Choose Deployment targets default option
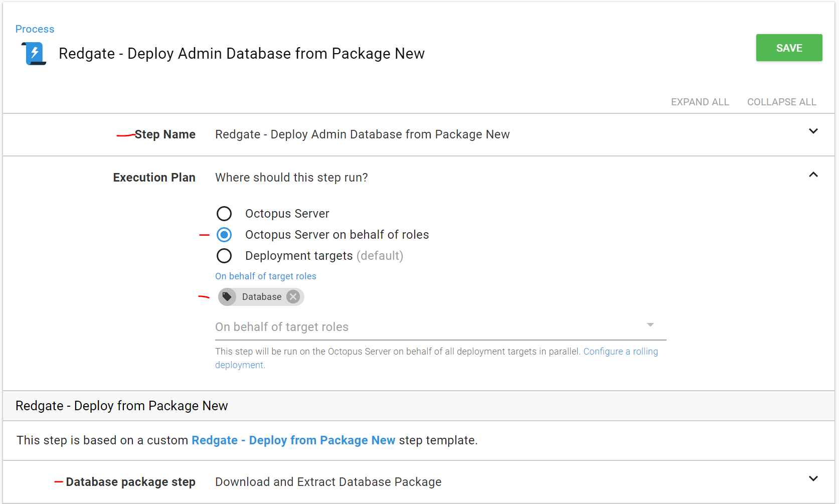The image size is (839, 504). 224,256
